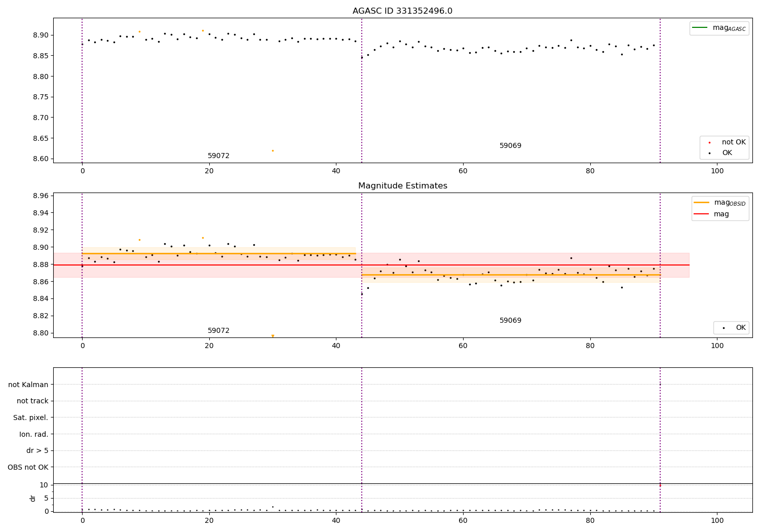Click the 100 x-axis tick in bottom plot
The image size is (760, 532).
(x=717, y=520)
